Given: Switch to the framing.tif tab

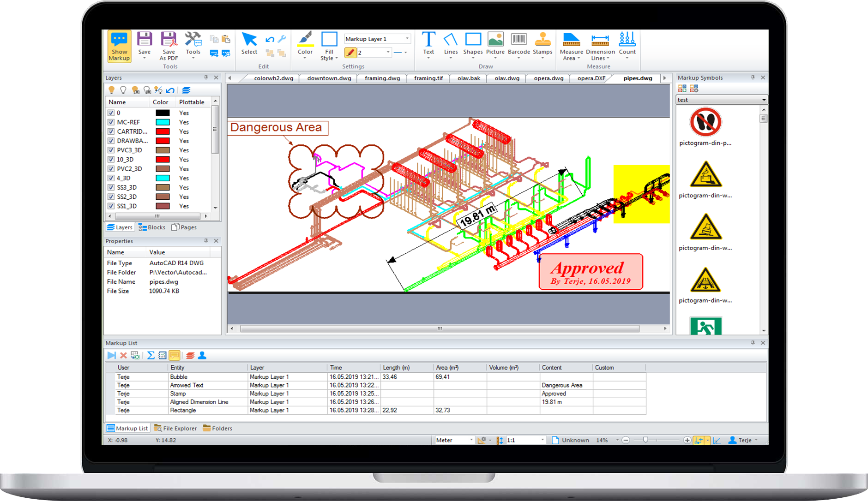Looking at the screenshot, I should click(x=428, y=78).
